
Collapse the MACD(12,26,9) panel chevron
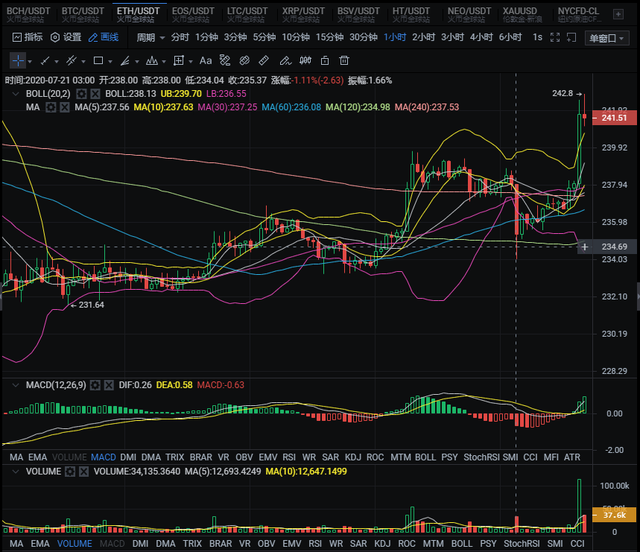(16, 385)
